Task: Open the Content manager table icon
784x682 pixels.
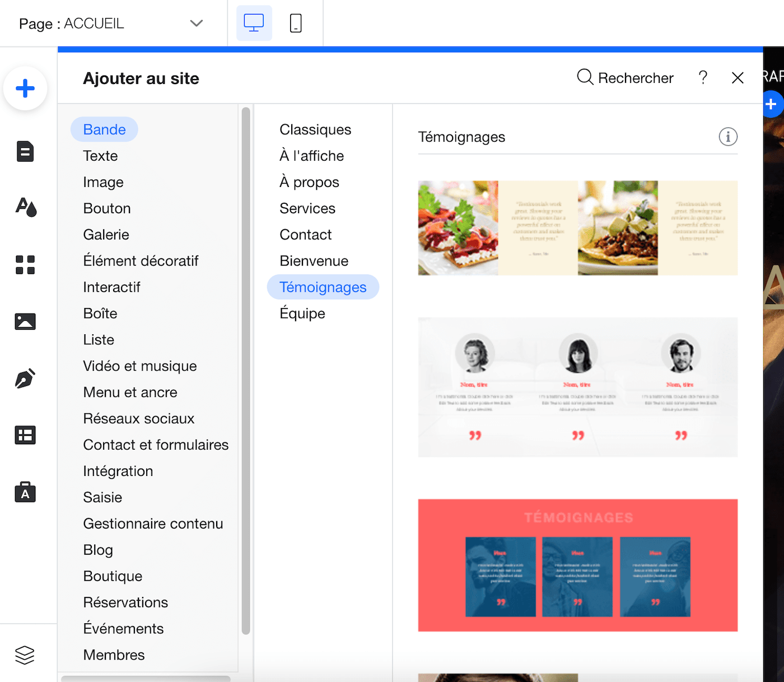Action: [25, 435]
